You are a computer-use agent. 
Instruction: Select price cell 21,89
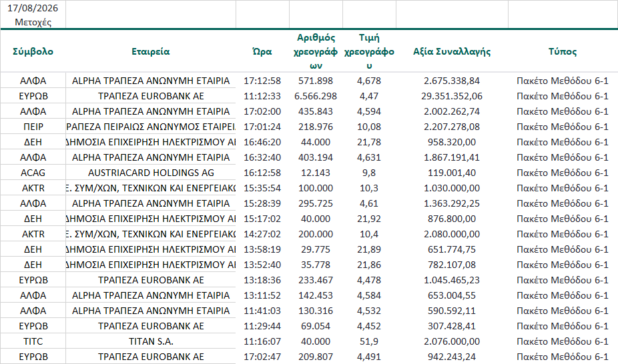pyautogui.click(x=369, y=249)
